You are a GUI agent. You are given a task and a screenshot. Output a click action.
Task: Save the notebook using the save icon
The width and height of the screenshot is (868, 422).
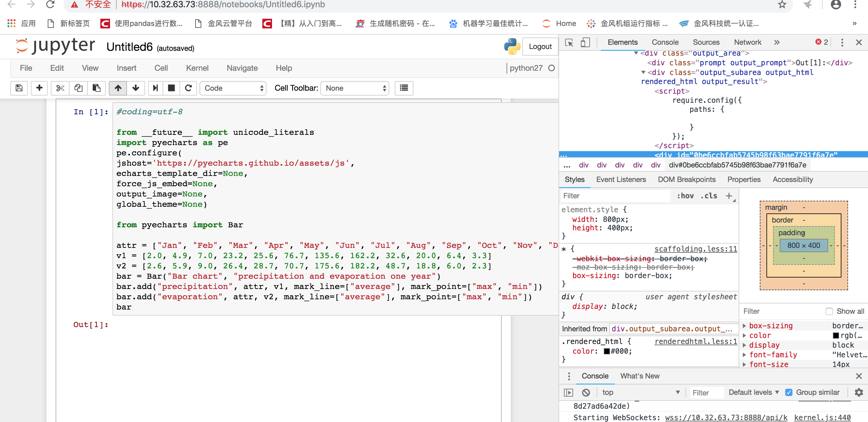pyautogui.click(x=19, y=88)
